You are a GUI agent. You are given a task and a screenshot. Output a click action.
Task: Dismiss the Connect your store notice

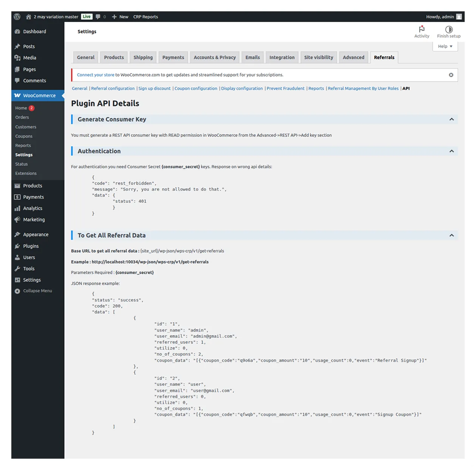point(451,75)
